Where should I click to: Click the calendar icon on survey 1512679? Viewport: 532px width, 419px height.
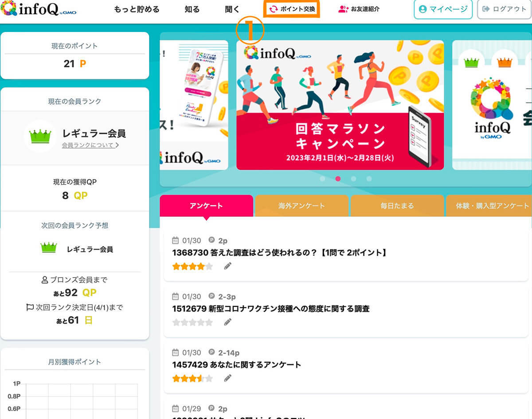(176, 296)
